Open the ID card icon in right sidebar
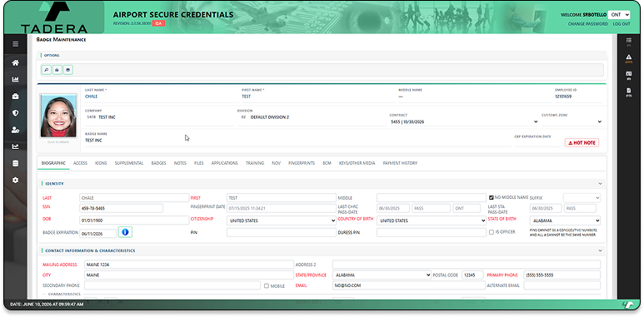Screen dimensions: 644x317 pos(628,75)
